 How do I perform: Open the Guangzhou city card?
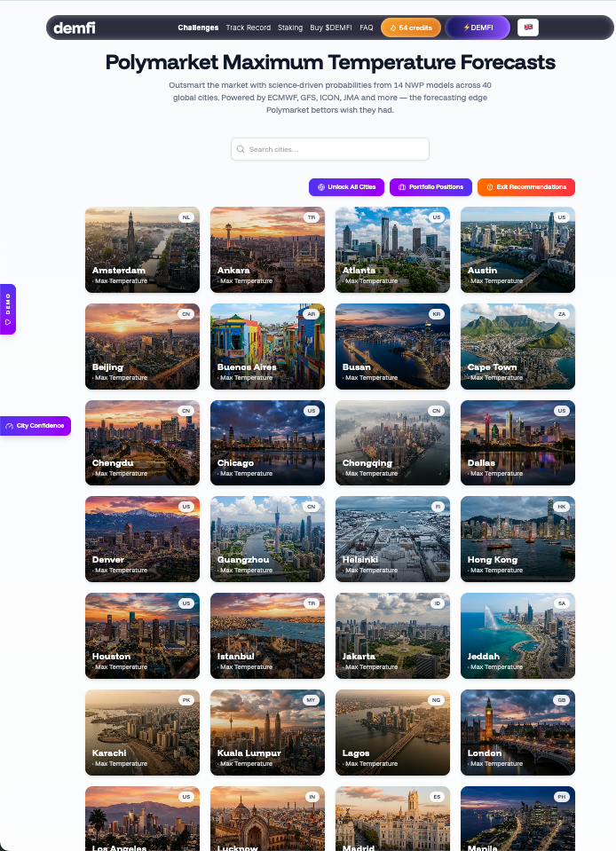click(267, 539)
